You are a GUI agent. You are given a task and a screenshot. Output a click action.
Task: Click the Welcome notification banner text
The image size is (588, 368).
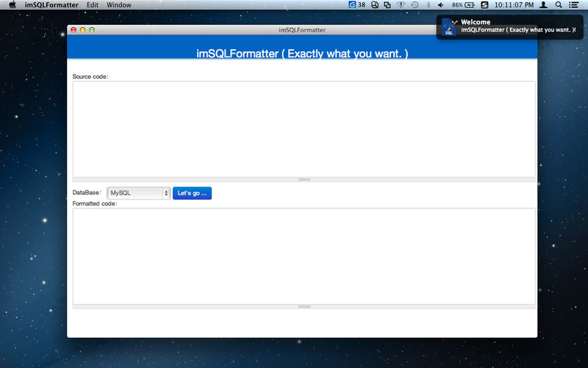[x=518, y=26]
